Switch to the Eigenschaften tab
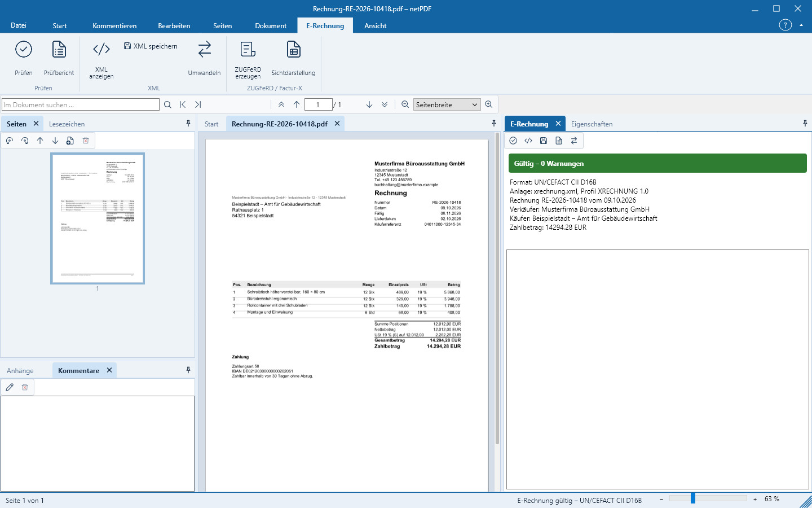This screenshot has width=812, height=508. click(592, 124)
